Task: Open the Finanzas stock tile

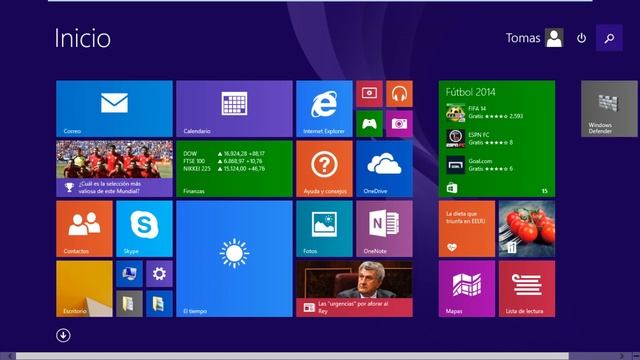Action: (x=234, y=169)
